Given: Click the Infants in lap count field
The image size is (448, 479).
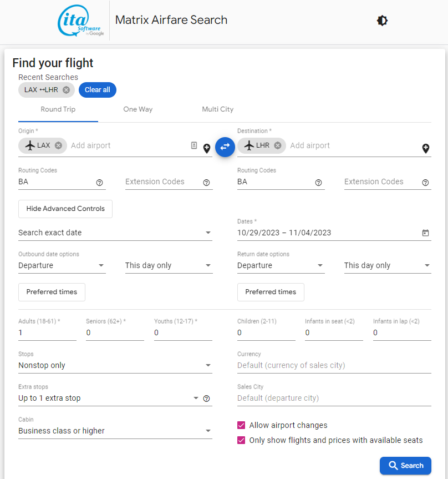Looking at the screenshot, I should [x=402, y=332].
